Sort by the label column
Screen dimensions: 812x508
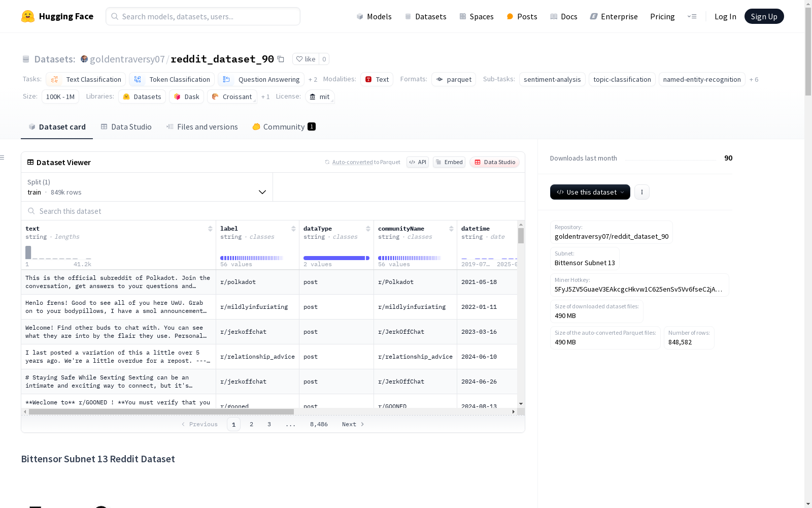(293, 229)
